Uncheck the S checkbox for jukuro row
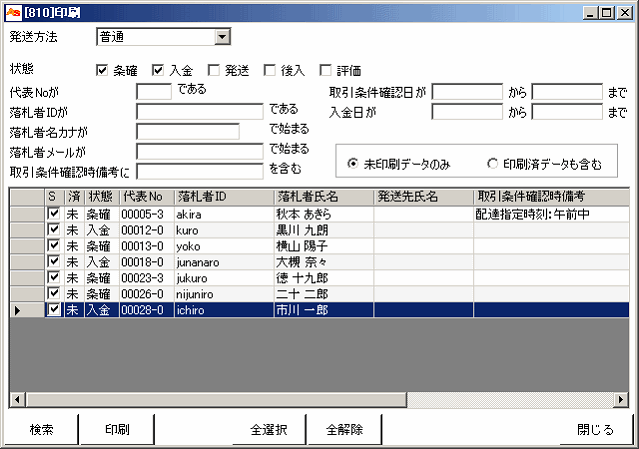 [54, 277]
